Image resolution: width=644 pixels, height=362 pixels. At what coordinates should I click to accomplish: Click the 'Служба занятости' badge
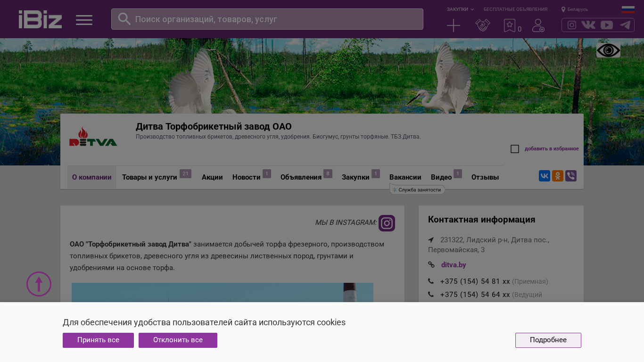417,190
